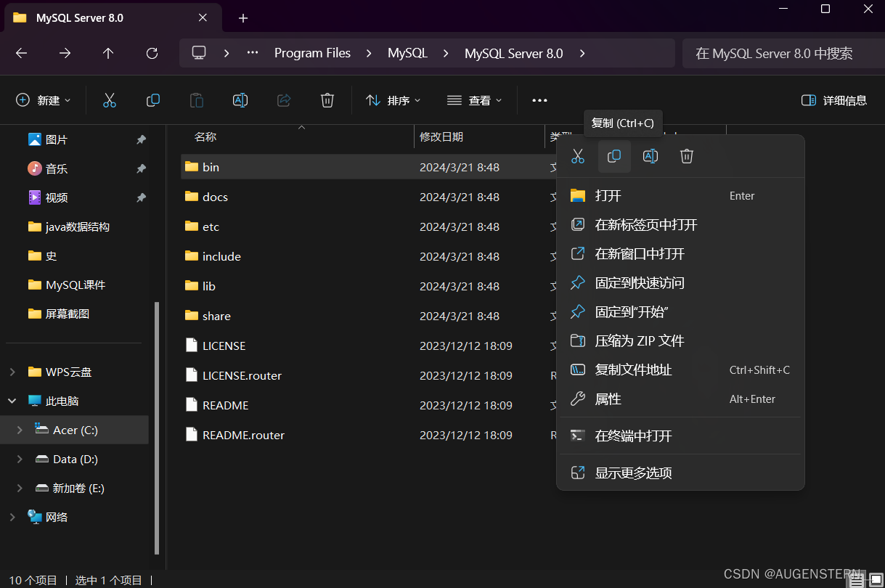Viewport: 885px width, 588px height.
Task: Click the Paste icon in the toolbar
Action: coord(197,100)
